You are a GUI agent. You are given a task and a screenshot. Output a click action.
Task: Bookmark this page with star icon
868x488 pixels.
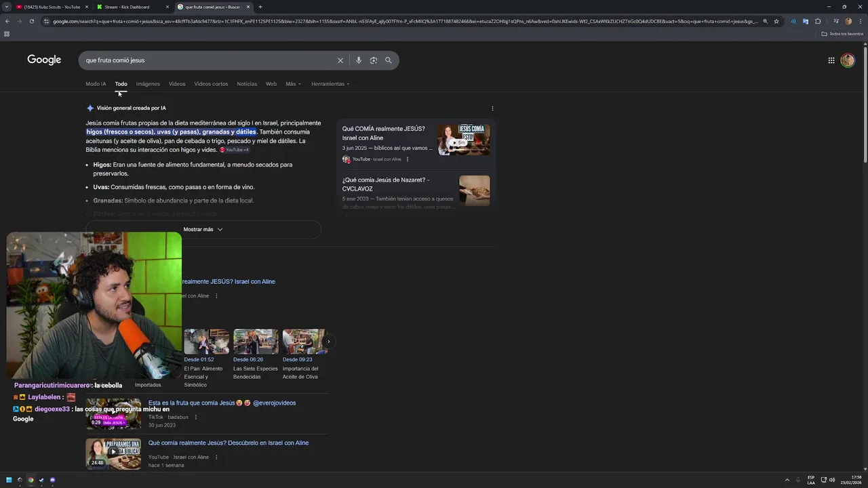776,21
